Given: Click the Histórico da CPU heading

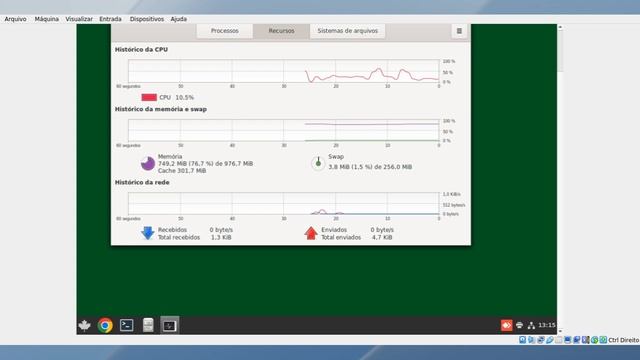Looking at the screenshot, I should point(141,49).
